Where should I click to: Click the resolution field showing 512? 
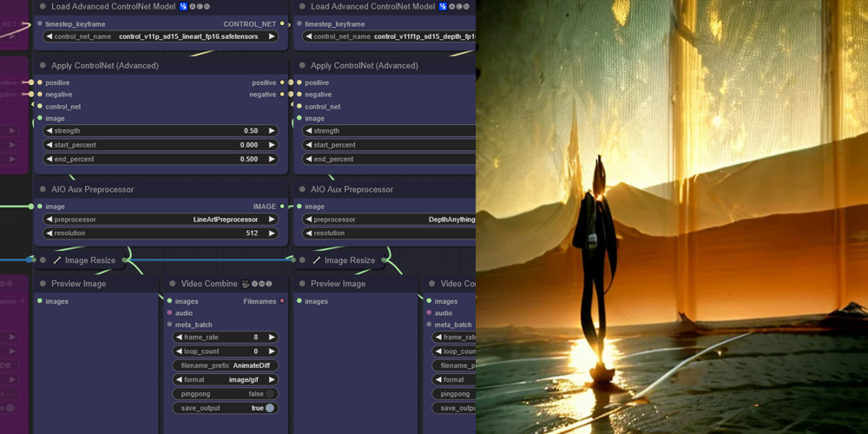[x=161, y=233]
